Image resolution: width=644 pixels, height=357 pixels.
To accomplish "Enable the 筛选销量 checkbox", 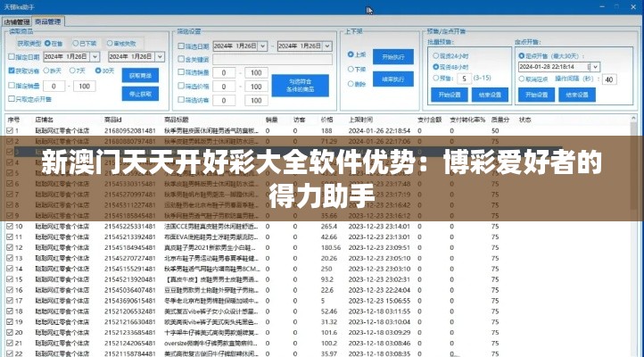I will coord(181,72).
